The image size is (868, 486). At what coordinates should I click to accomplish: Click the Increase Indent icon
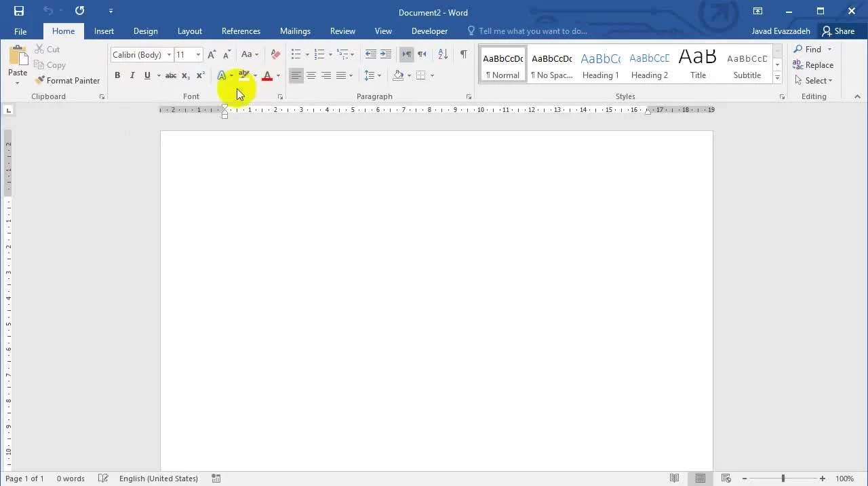coord(386,54)
